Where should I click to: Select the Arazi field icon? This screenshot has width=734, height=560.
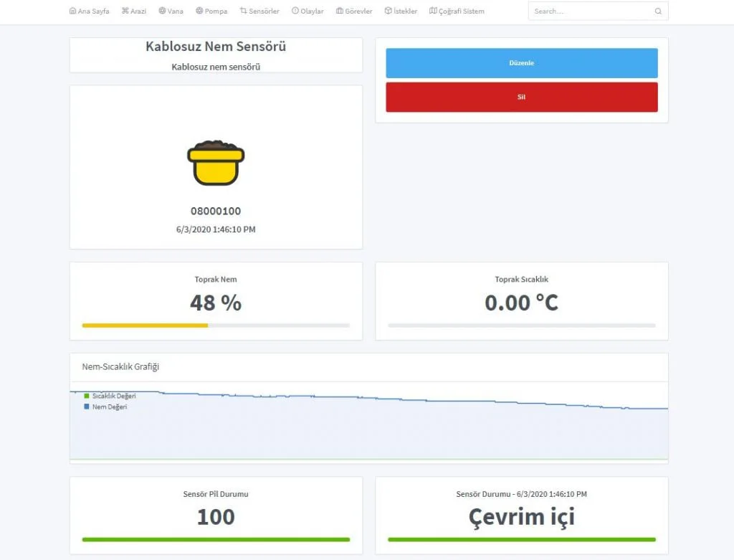click(124, 11)
